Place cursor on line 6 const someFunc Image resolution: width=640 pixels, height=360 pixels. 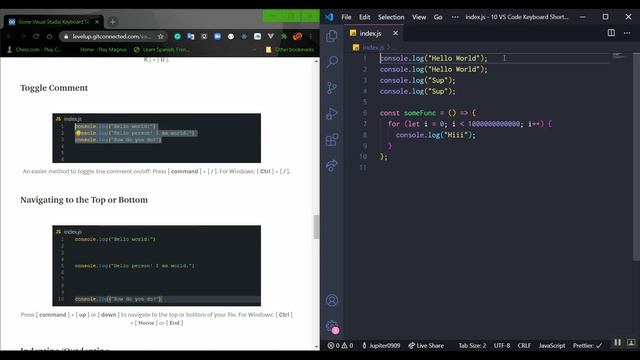click(x=427, y=113)
